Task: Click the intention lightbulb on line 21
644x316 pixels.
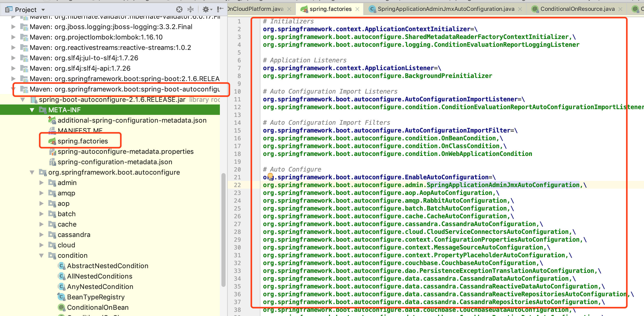Action: [x=270, y=177]
